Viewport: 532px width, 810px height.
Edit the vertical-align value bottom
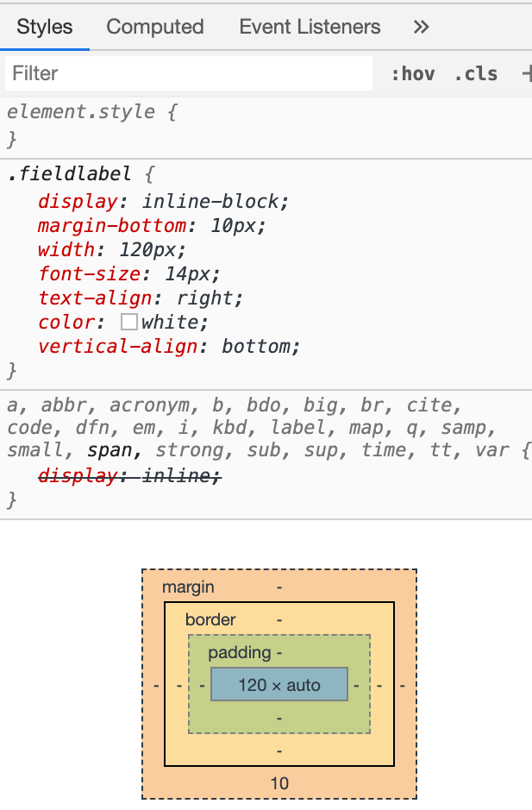point(256,347)
